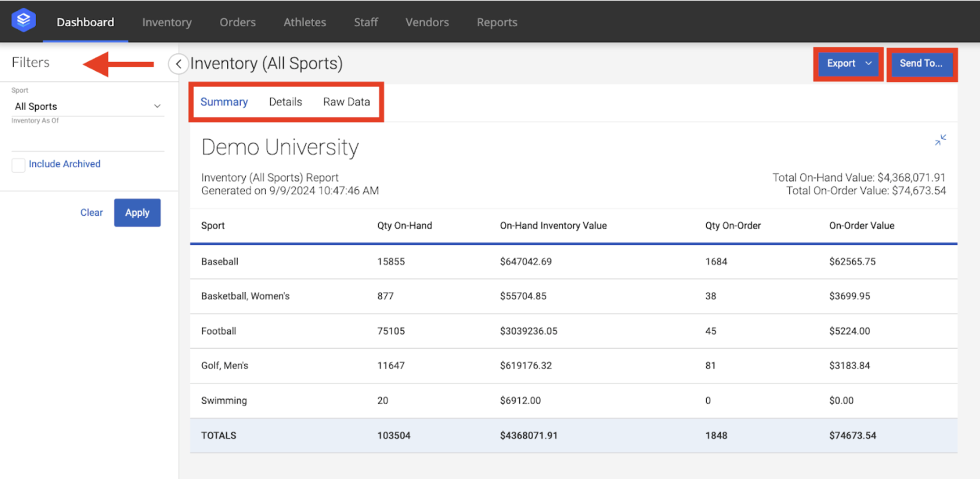Open the Orders nav item
Viewport: 980px width, 479px height.
coord(237,22)
